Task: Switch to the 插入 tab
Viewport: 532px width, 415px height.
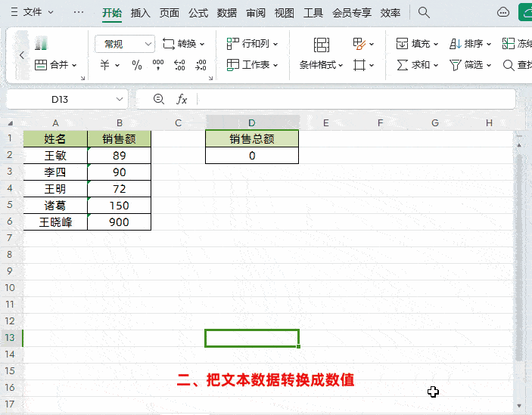Action: (x=141, y=13)
